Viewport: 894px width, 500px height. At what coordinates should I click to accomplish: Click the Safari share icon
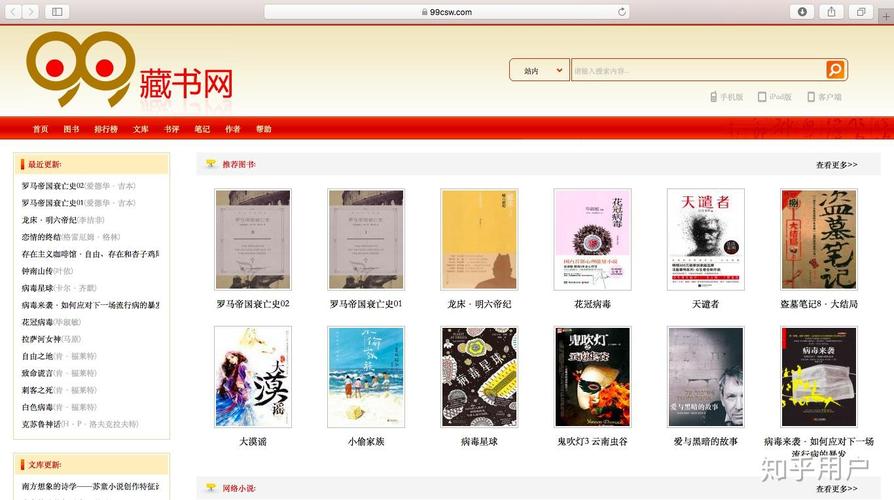pos(831,11)
